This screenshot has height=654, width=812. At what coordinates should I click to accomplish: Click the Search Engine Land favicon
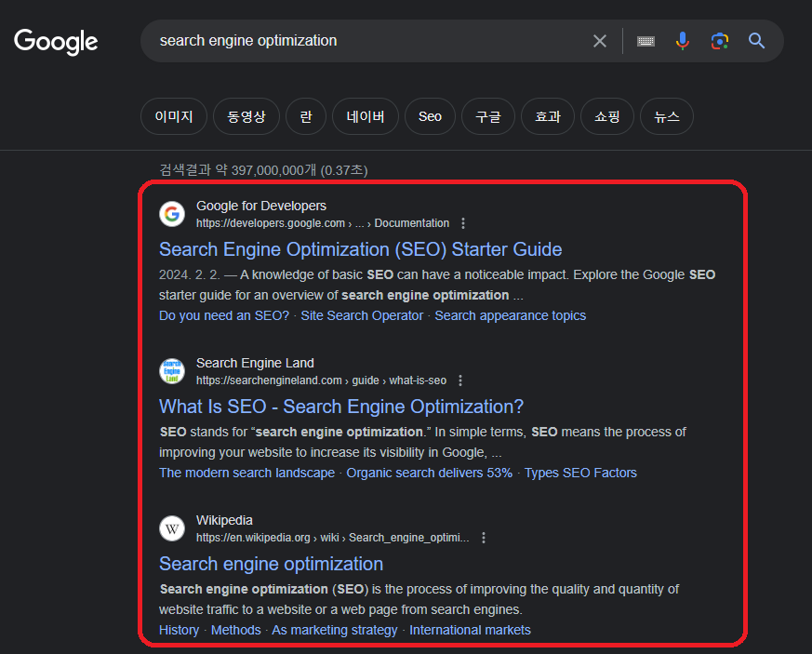point(172,371)
